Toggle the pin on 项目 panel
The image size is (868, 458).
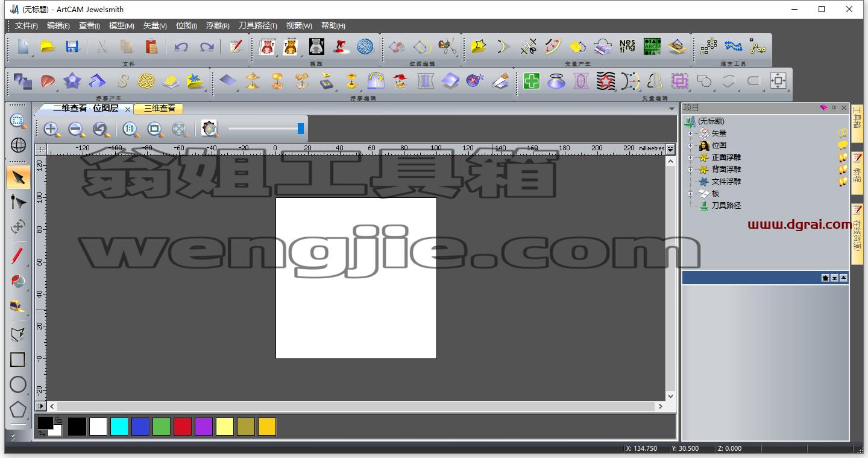click(834, 107)
